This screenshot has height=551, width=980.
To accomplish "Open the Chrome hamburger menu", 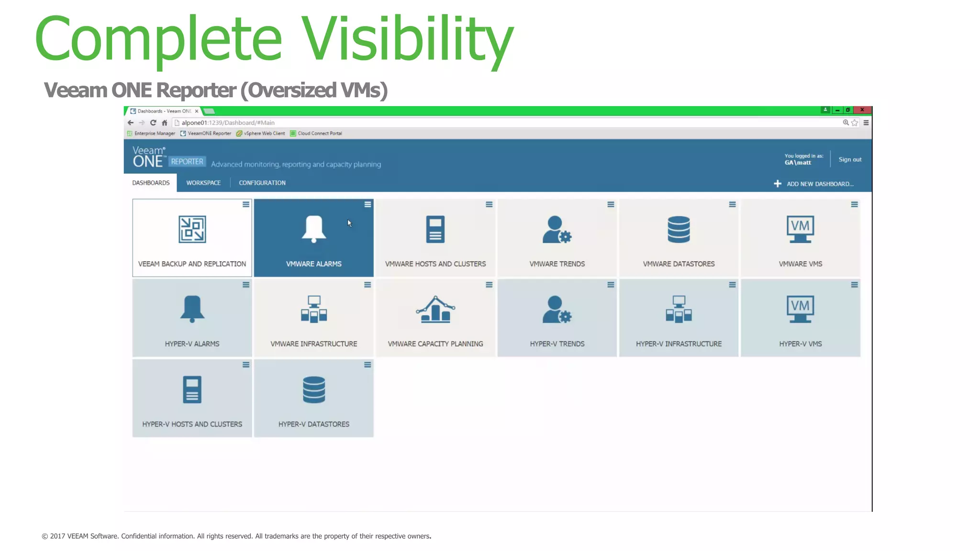I will 866,123.
